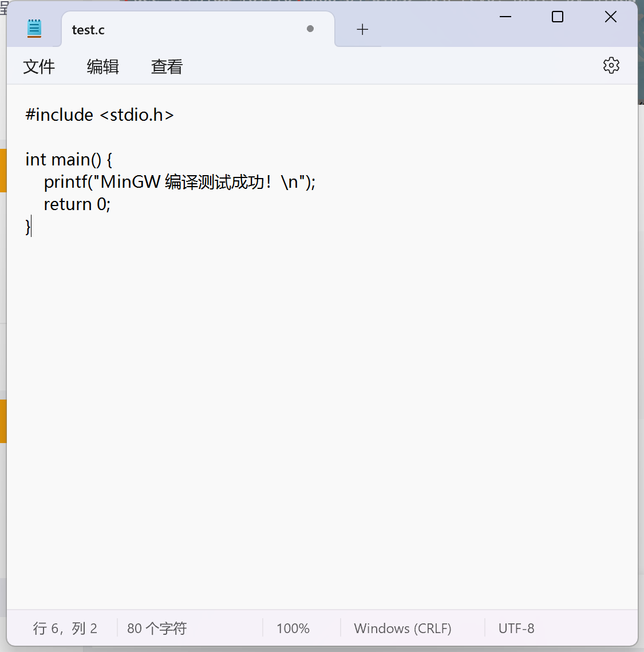Click the Windows (CRLF) line-ending indicator
Viewport: 644px width, 652px height.
[402, 628]
